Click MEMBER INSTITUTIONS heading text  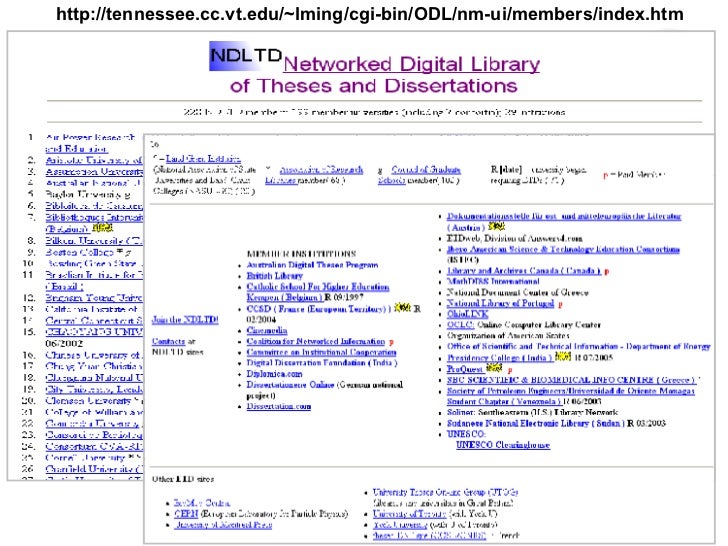click(301, 254)
